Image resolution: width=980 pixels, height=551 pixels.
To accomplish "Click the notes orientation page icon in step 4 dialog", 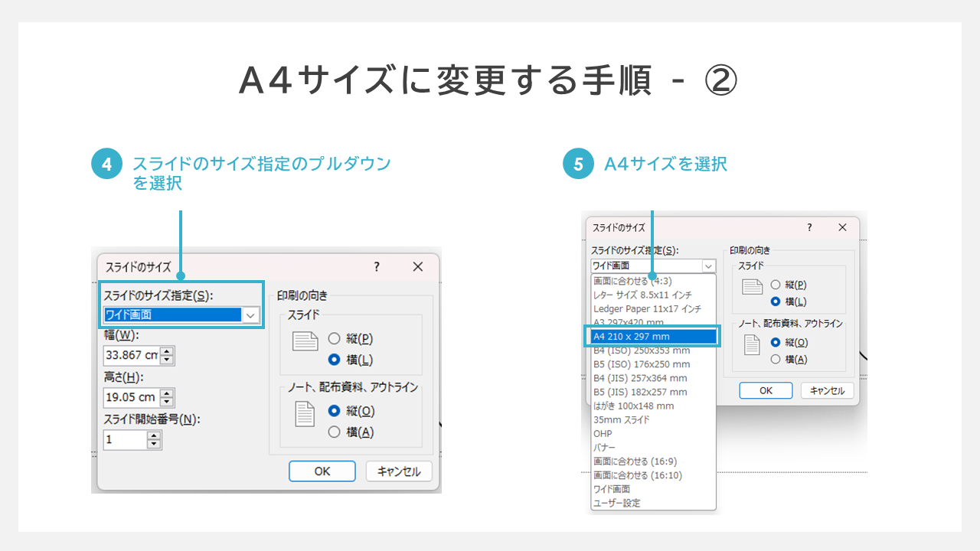I will click(305, 414).
